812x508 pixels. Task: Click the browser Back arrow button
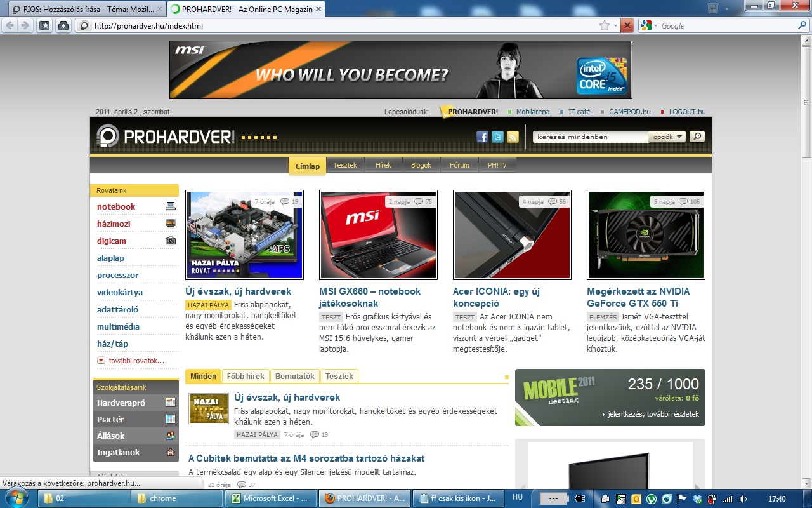click(x=10, y=25)
